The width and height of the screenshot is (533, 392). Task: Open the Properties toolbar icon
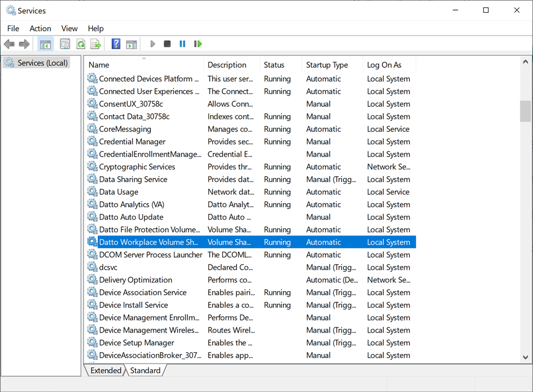(65, 44)
